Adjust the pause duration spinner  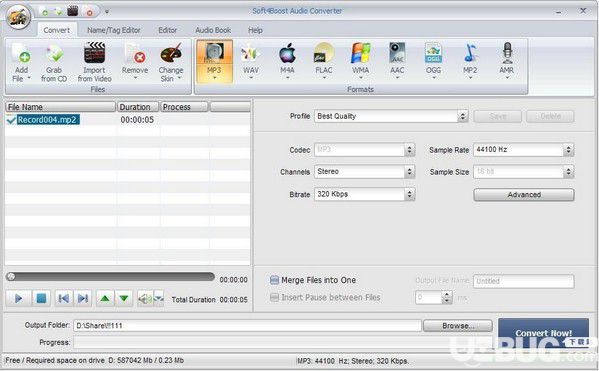pyautogui.click(x=447, y=297)
